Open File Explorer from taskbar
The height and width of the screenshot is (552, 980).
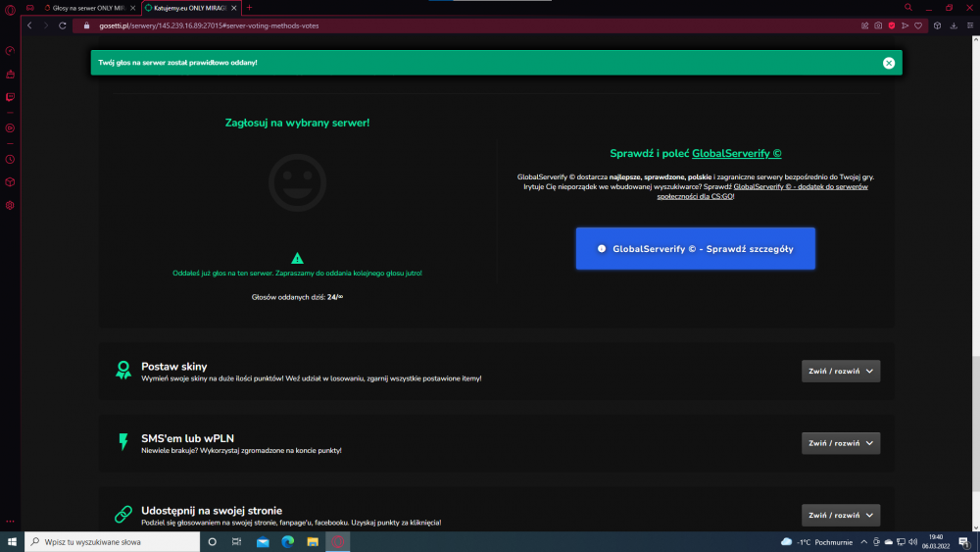[x=313, y=542]
